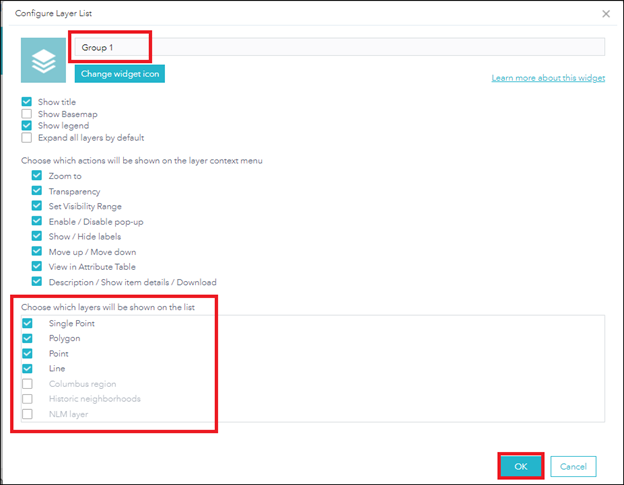Uncheck the Transparency action

pos(37,191)
